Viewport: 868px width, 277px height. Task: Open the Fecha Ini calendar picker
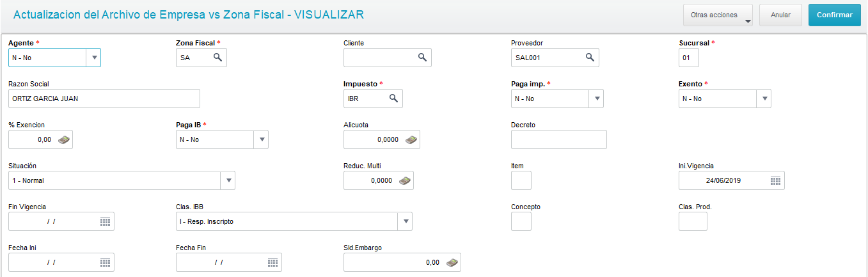pyautogui.click(x=106, y=262)
